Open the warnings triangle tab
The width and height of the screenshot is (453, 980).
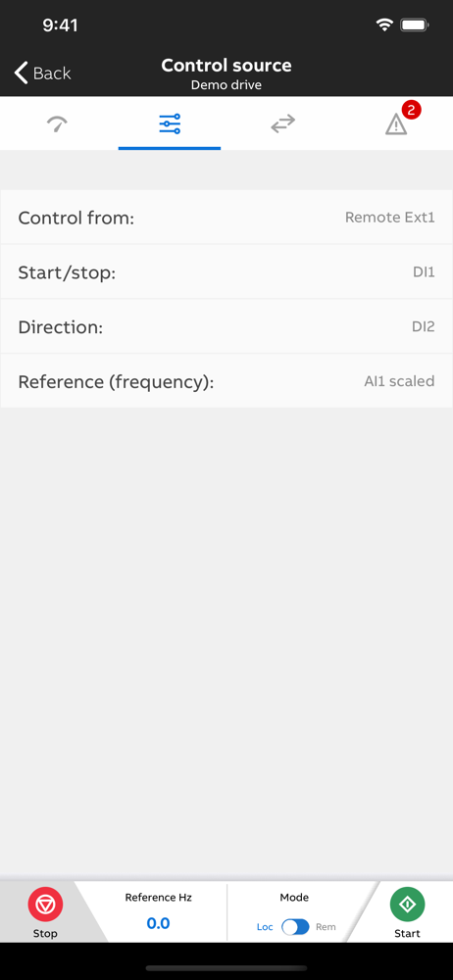point(395,125)
